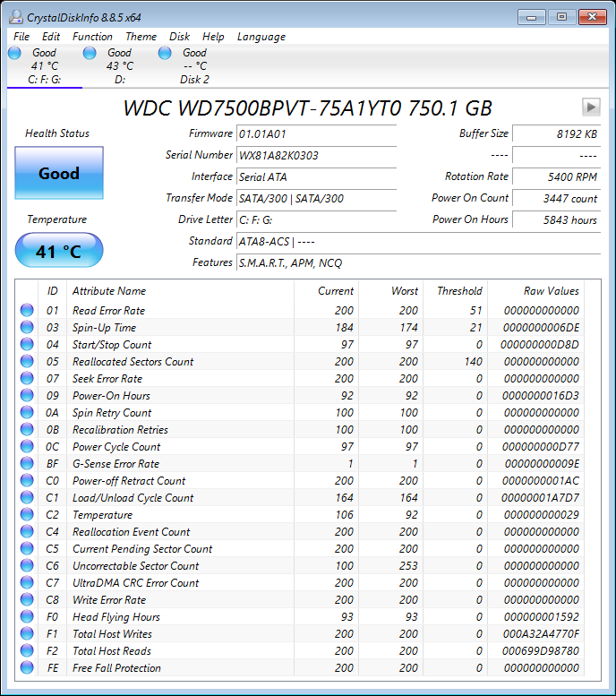Click the status icon for Free Fall Protection
Screen dimensions: 616x696
[27, 667]
